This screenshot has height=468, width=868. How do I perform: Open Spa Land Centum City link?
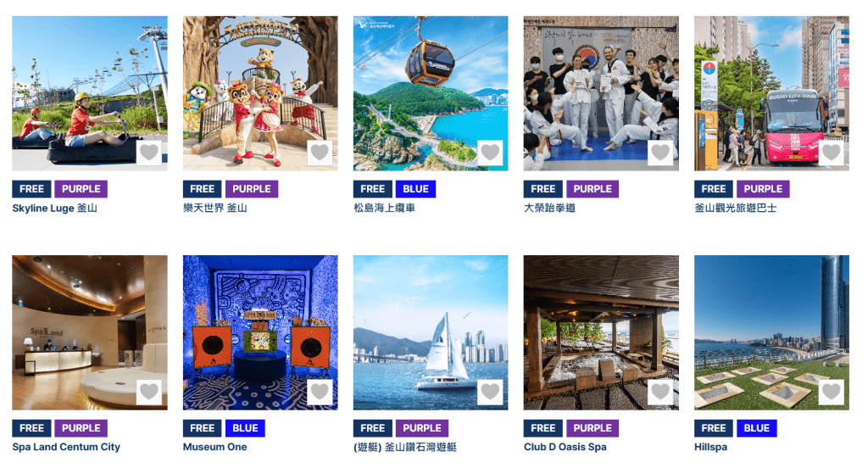tap(66, 447)
